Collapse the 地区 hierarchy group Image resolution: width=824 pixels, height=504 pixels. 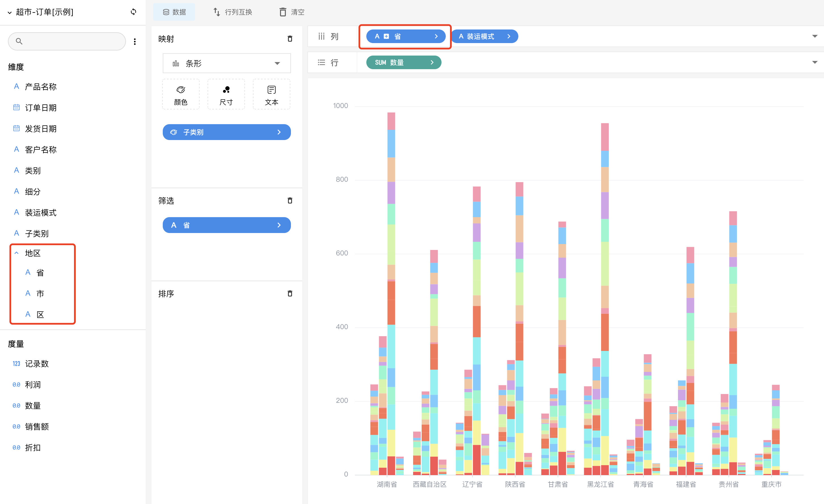tap(16, 253)
